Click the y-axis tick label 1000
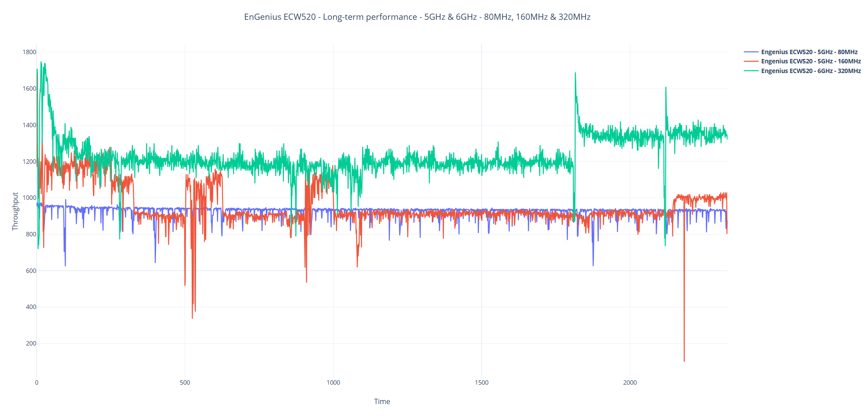 click(x=30, y=198)
